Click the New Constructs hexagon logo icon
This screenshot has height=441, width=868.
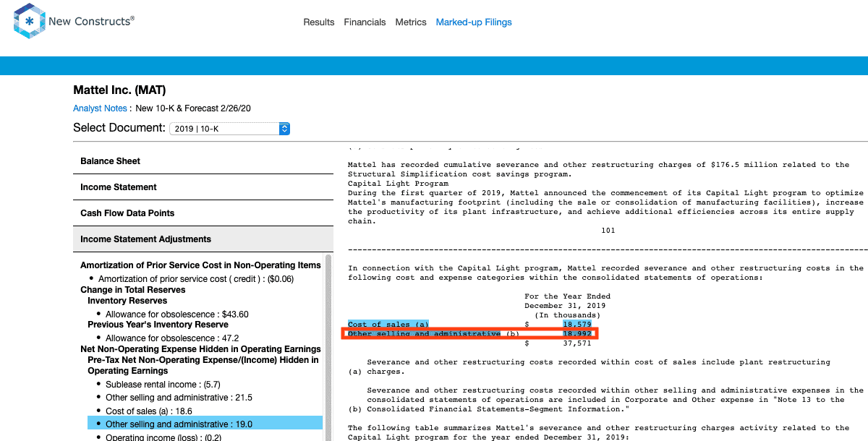click(29, 22)
